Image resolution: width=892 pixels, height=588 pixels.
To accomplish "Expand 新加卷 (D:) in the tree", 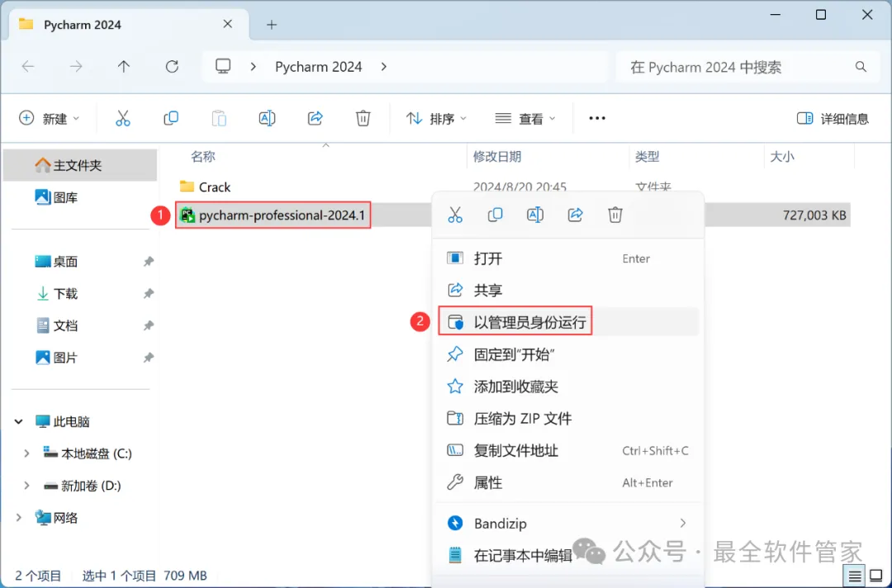I will (x=26, y=486).
